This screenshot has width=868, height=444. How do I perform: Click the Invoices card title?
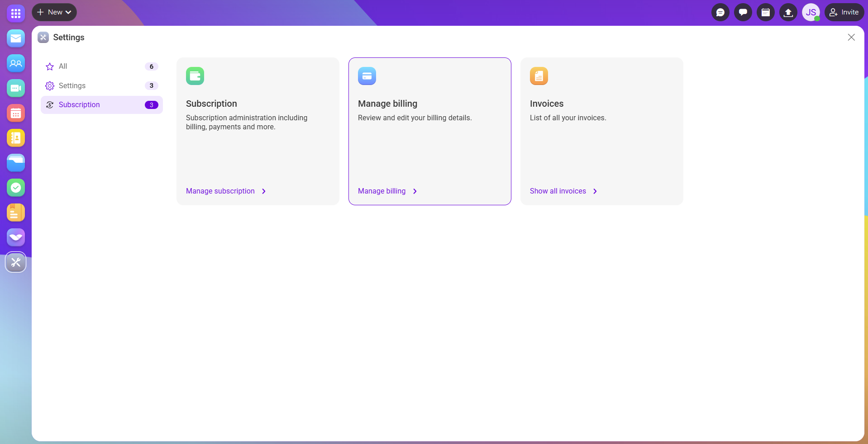[547, 104]
